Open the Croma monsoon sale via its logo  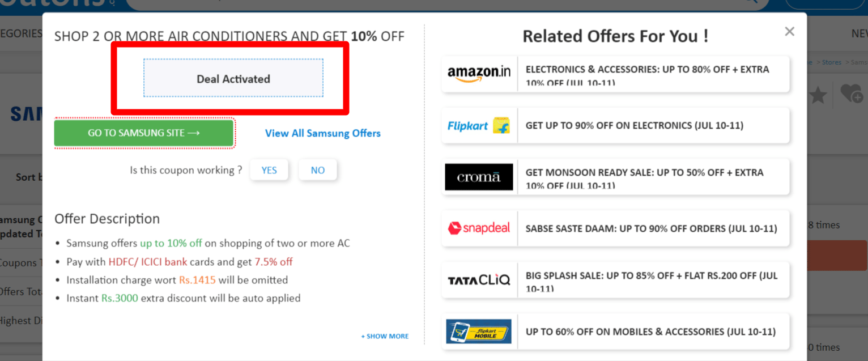(479, 177)
